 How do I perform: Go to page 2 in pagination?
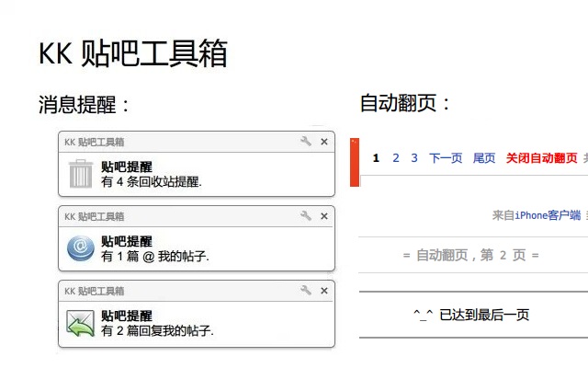396,158
